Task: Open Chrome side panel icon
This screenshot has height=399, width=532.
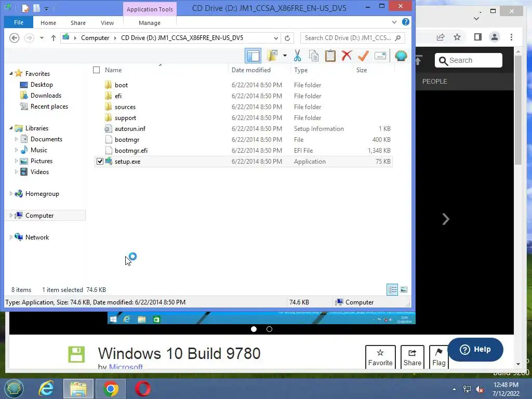Action: tap(478, 37)
